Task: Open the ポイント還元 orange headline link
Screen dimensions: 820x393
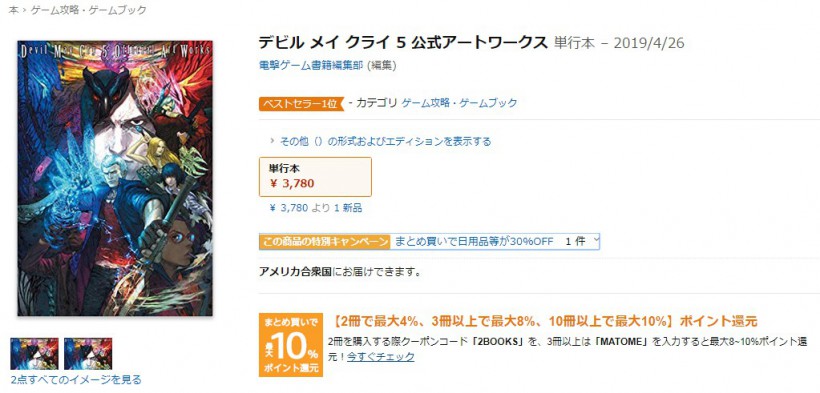Action: tap(544, 321)
